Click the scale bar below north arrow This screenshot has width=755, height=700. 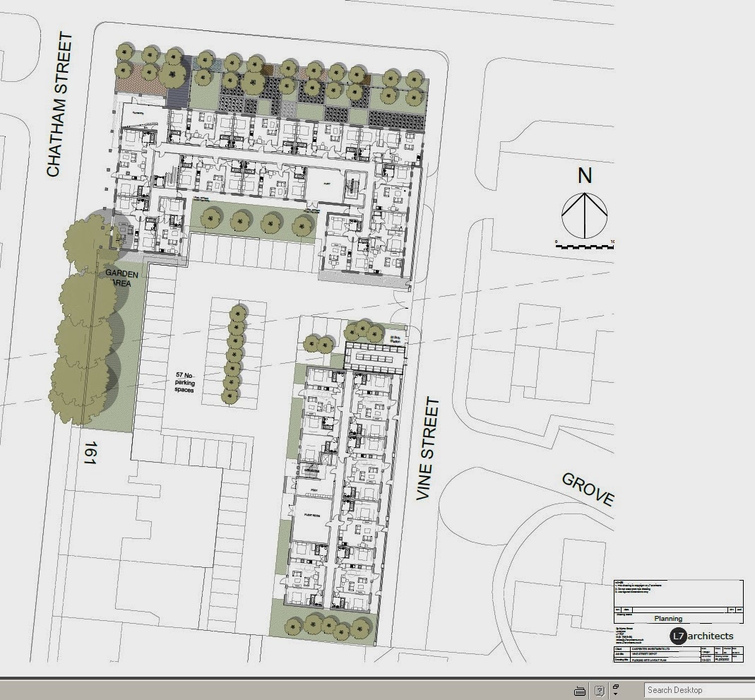(x=585, y=247)
